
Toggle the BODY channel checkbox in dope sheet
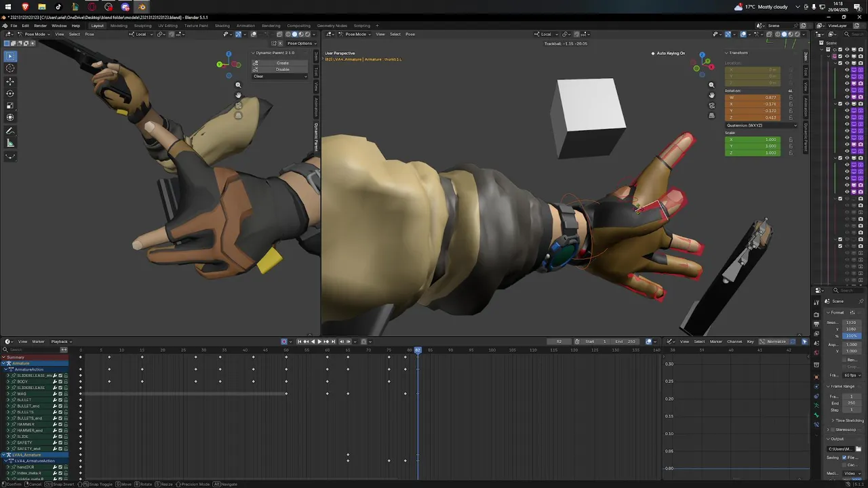click(x=60, y=382)
